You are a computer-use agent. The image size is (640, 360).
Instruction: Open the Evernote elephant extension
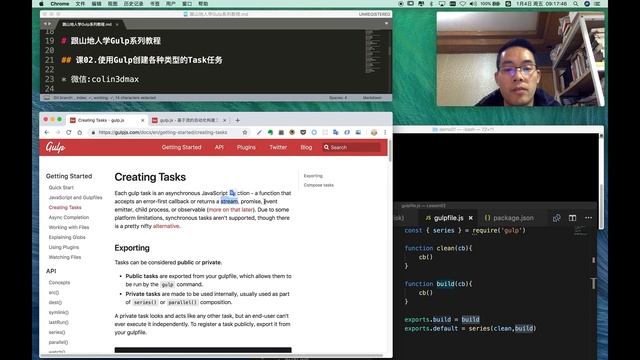pos(270,132)
